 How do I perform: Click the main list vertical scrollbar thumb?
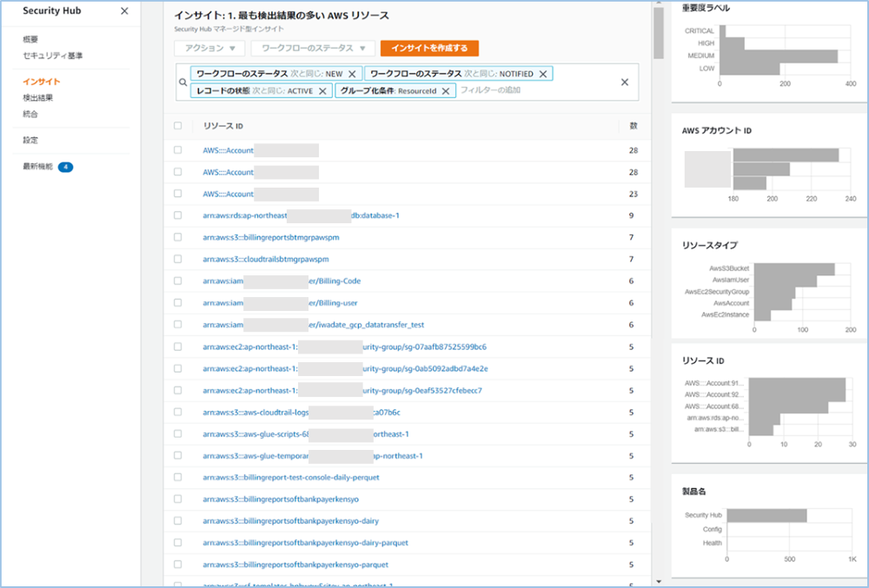pos(659,32)
